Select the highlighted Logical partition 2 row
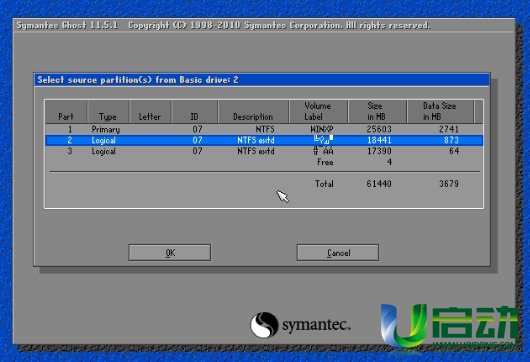This screenshot has height=362, width=530. click(x=264, y=140)
